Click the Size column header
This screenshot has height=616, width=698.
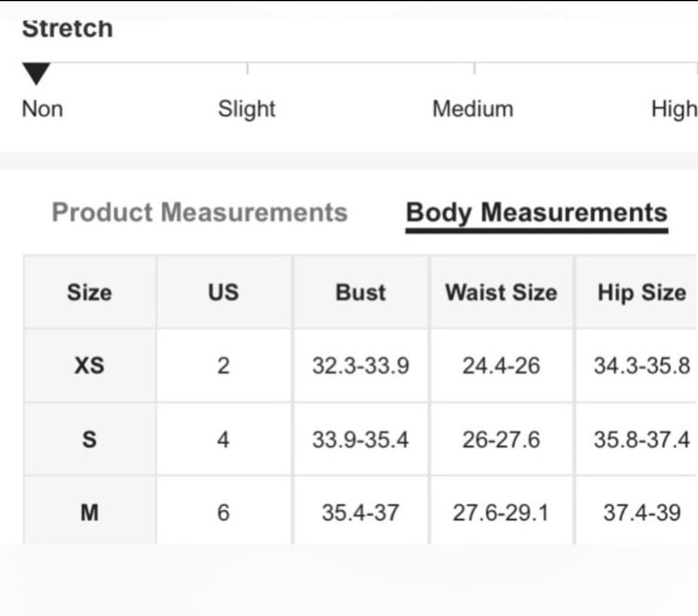[x=89, y=292]
